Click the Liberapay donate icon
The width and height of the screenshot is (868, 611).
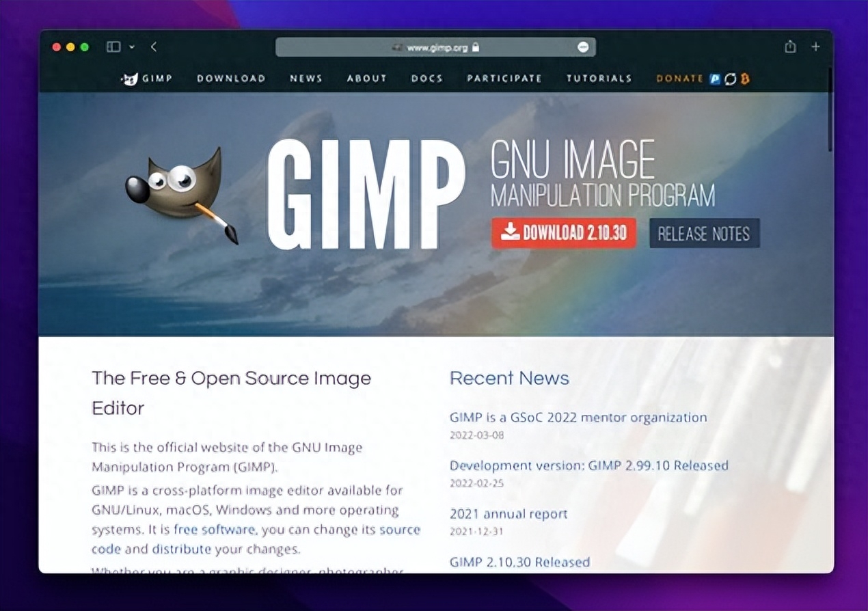click(730, 79)
